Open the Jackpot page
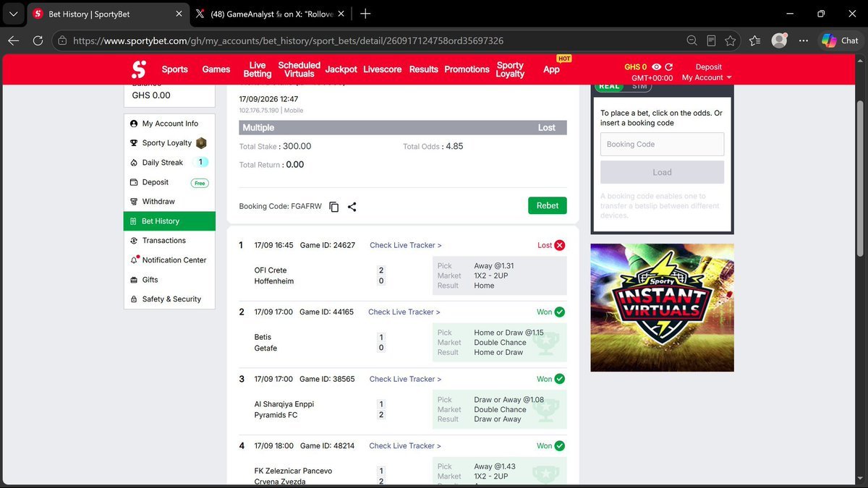The image size is (868, 488). 341,69
